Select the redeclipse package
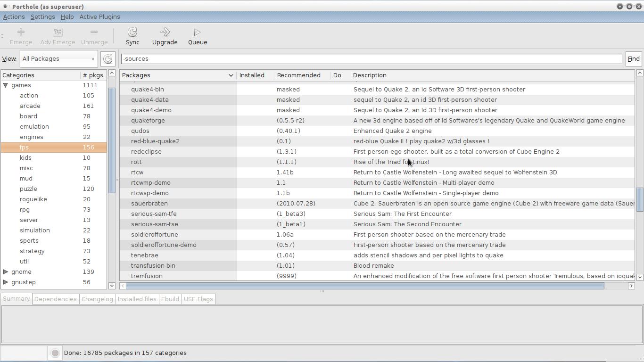Image resolution: width=644 pixels, height=362 pixels. (x=377, y=152)
